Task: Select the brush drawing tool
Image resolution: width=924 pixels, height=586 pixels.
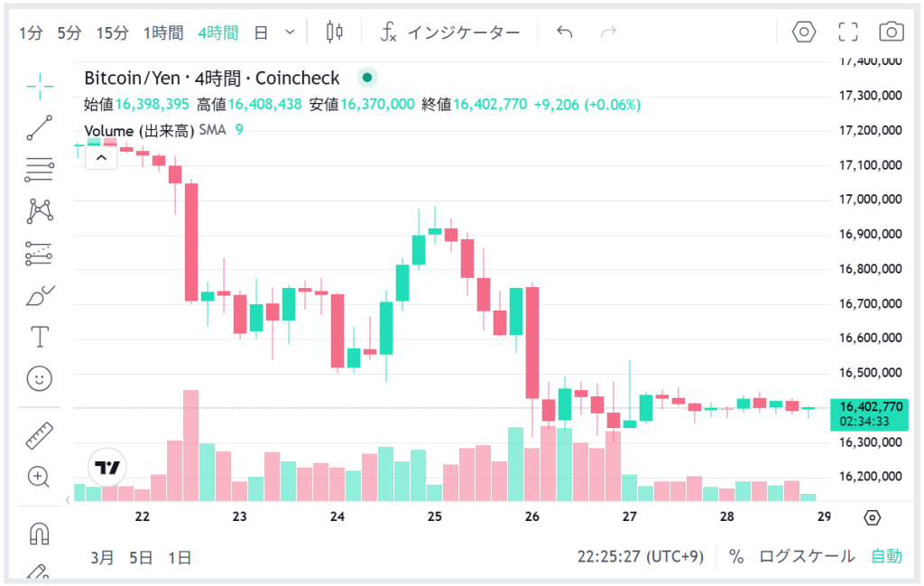Action: (40, 295)
